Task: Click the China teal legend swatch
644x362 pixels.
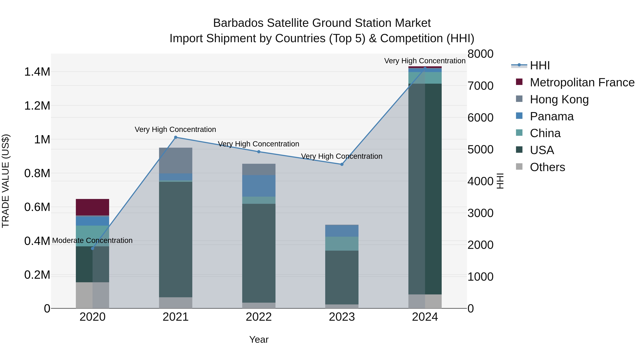Action: (519, 133)
